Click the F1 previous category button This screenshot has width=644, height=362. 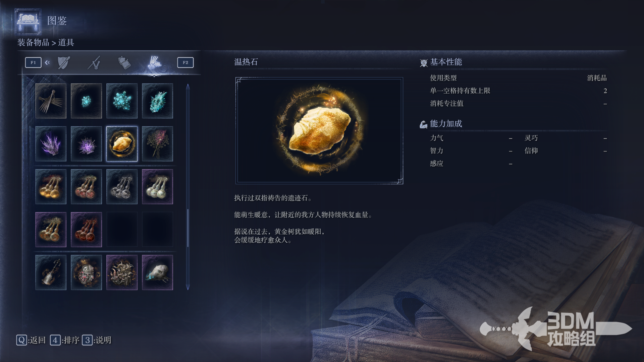point(33,62)
